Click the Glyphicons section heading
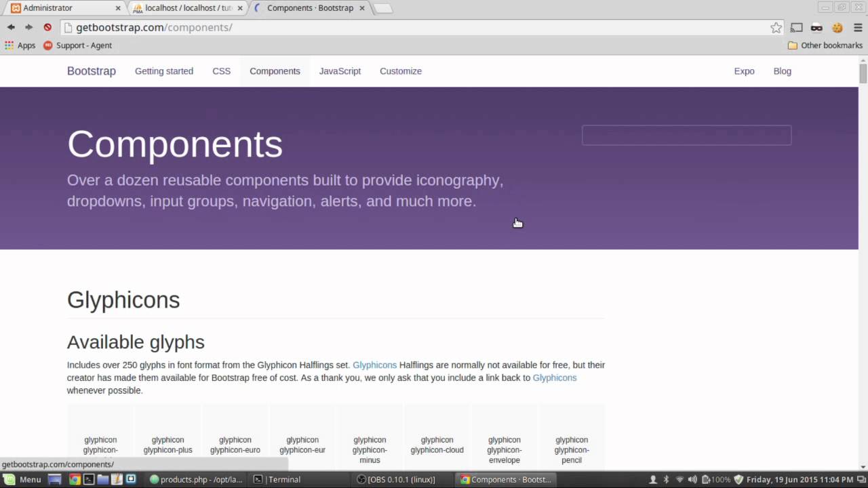 click(x=123, y=300)
